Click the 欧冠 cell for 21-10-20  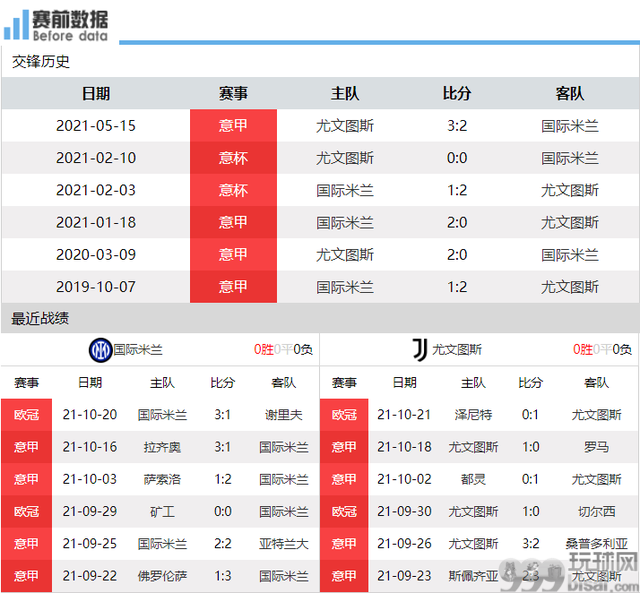click(27, 415)
